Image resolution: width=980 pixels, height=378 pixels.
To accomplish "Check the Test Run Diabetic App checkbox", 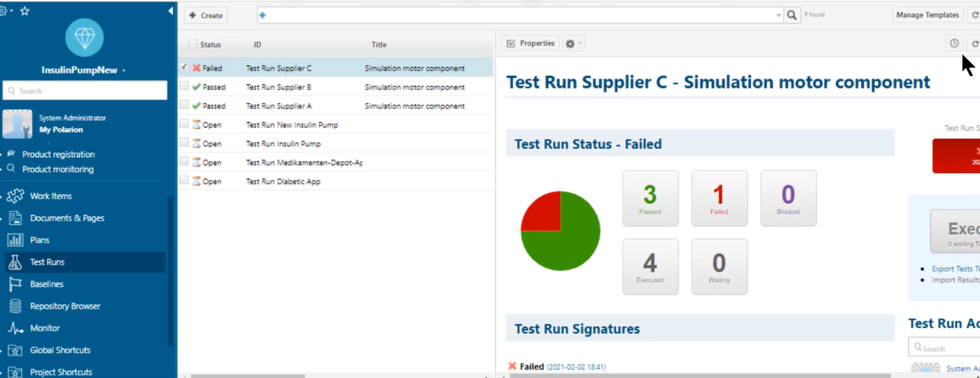I will tap(184, 181).
